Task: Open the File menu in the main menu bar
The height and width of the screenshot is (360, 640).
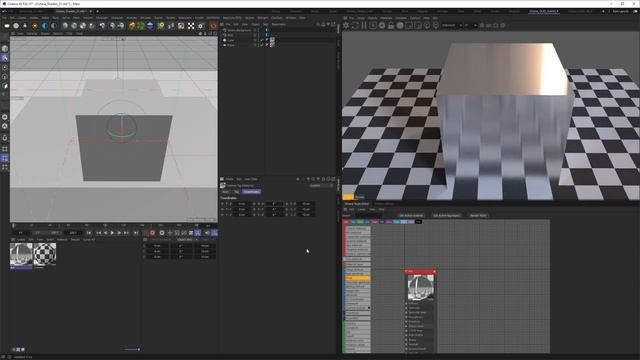Action: tap(4, 18)
